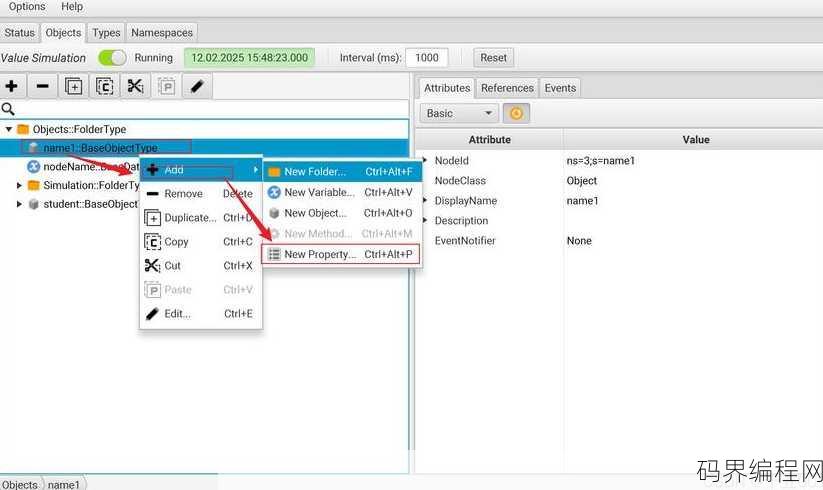Click the Reset button
823x490 pixels.
[493, 58]
